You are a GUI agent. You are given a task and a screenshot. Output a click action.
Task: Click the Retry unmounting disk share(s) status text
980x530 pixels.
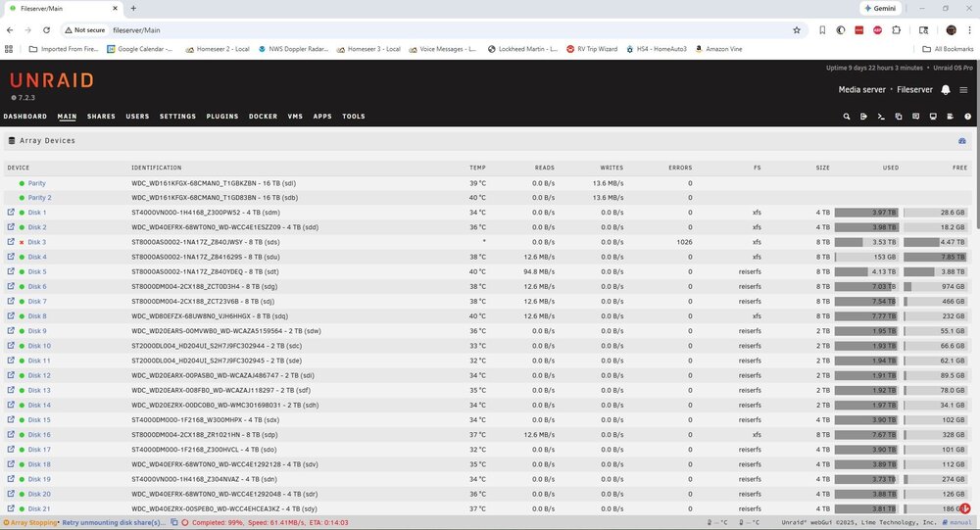click(x=114, y=522)
